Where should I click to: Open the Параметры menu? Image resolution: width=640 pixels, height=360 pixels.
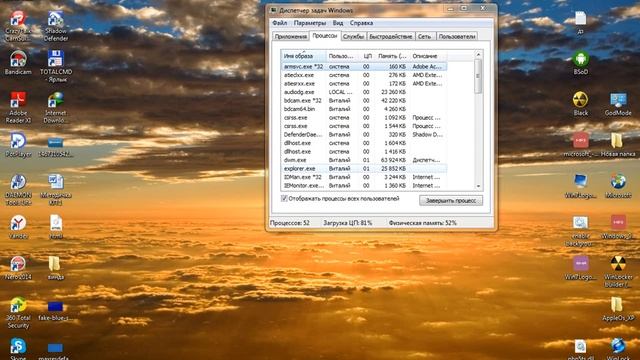click(x=310, y=23)
